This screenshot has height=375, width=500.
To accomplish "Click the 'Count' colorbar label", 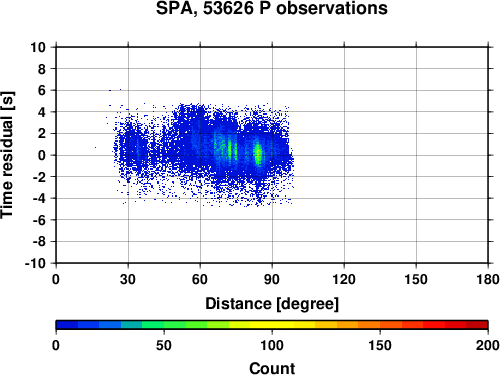I will click(x=272, y=368).
